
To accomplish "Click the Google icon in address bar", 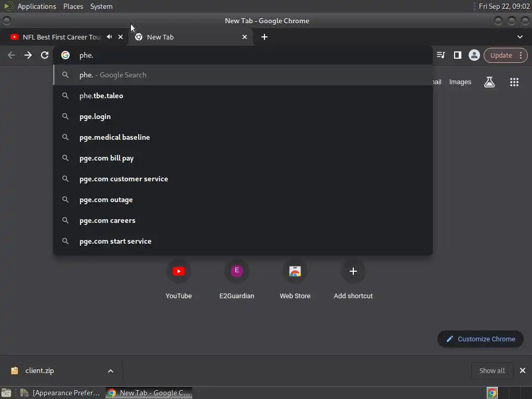I will pos(65,55).
